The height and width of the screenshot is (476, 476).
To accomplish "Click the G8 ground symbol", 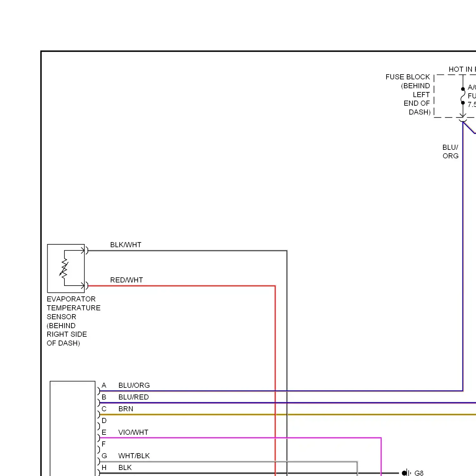I will pyautogui.click(x=406, y=473).
